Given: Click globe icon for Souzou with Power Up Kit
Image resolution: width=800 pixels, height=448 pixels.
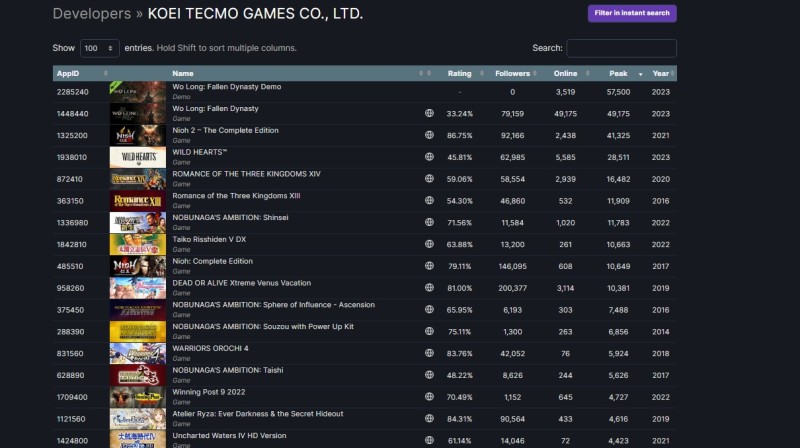Looking at the screenshot, I should pyautogui.click(x=429, y=331).
